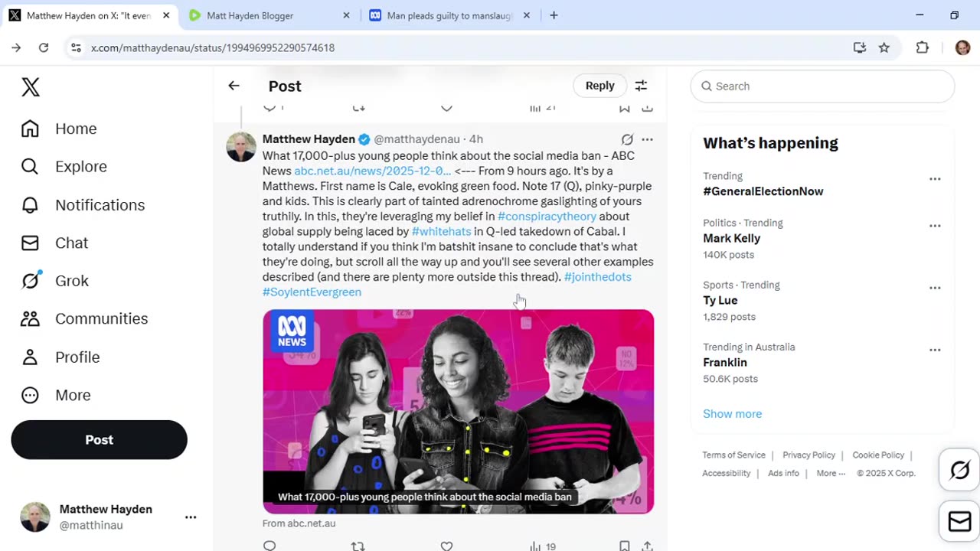Open options for Mark Kelly trend
This screenshot has height=551, width=980.
(x=935, y=226)
